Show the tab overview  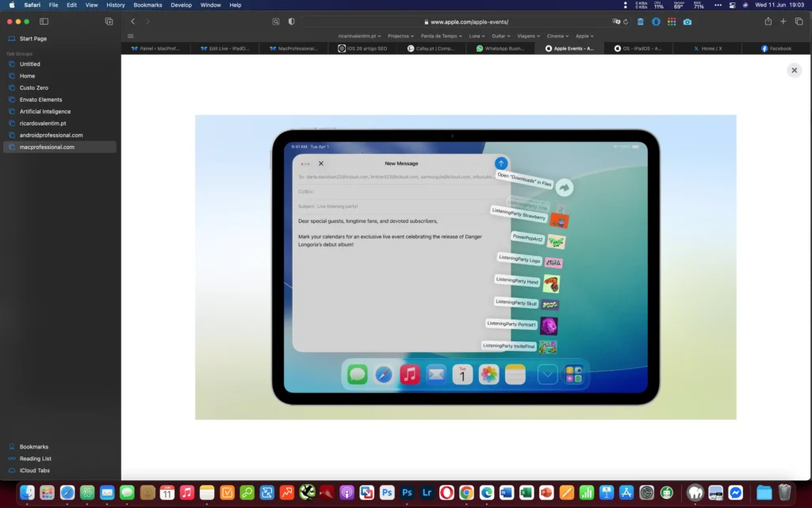(799, 21)
